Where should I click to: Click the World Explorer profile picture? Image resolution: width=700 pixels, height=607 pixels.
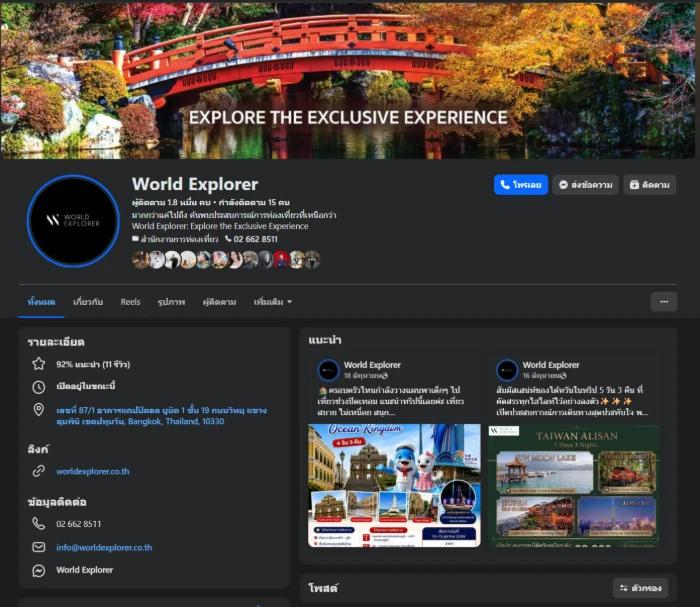[x=73, y=220]
